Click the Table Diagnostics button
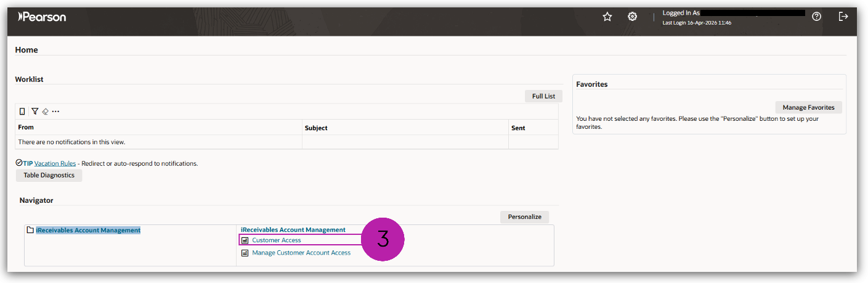Viewport: 868px width, 283px height. coord(49,175)
